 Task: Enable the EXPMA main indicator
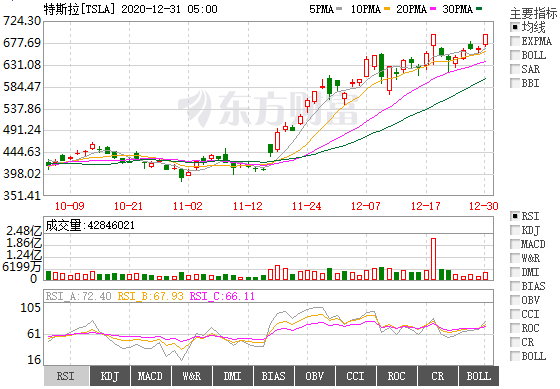pos(515,41)
